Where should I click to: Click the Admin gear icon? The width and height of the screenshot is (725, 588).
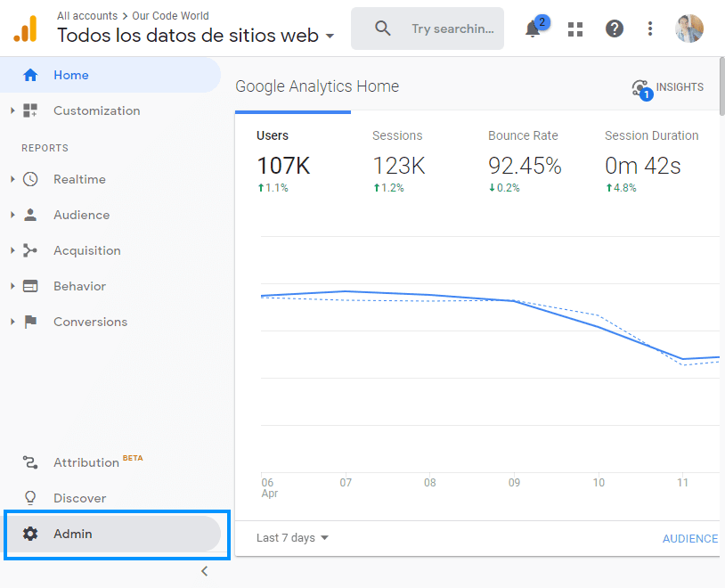[x=30, y=534]
